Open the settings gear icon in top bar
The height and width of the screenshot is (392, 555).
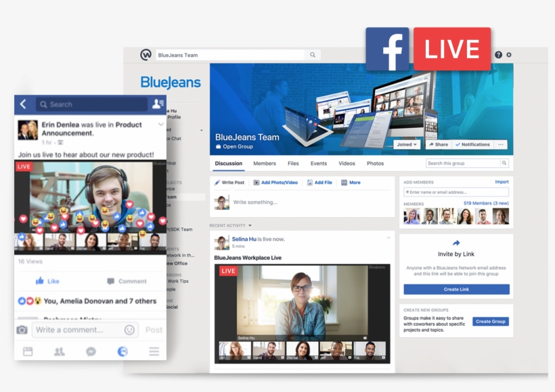pyautogui.click(x=508, y=54)
